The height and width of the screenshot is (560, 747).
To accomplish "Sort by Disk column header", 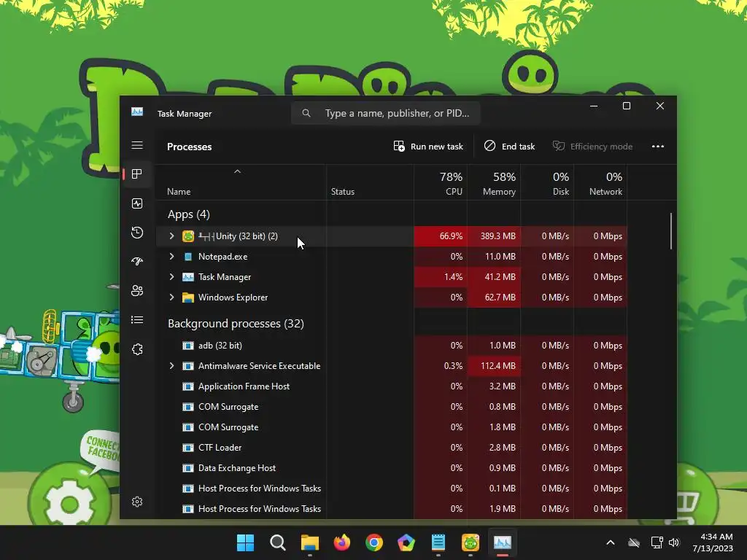I will coord(547,183).
